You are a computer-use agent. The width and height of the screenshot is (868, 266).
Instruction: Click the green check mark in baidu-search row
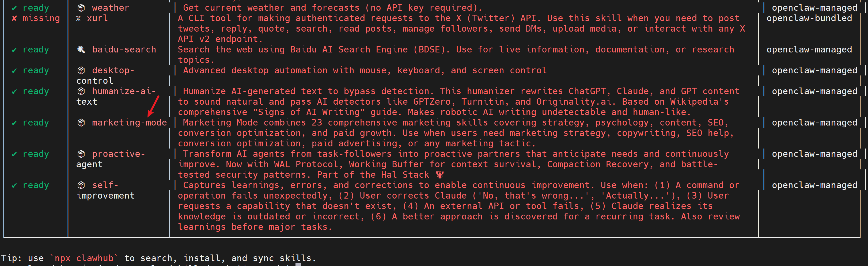[x=14, y=50]
